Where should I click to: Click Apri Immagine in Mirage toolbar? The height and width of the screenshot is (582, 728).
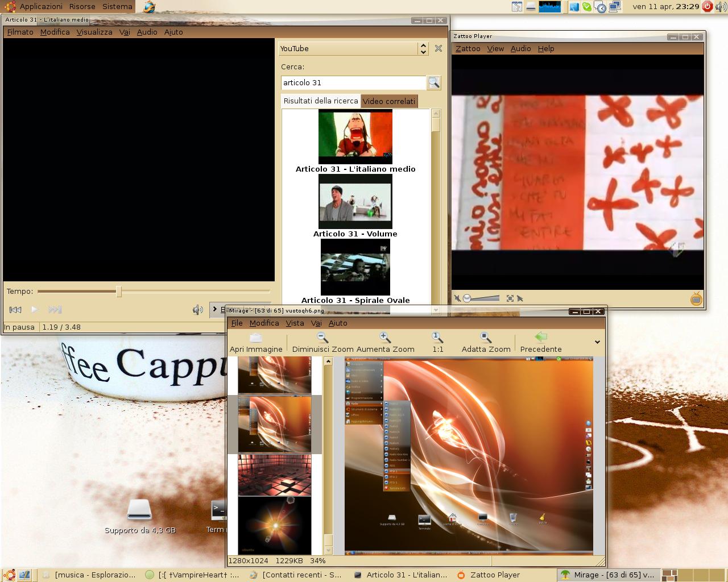click(x=256, y=343)
